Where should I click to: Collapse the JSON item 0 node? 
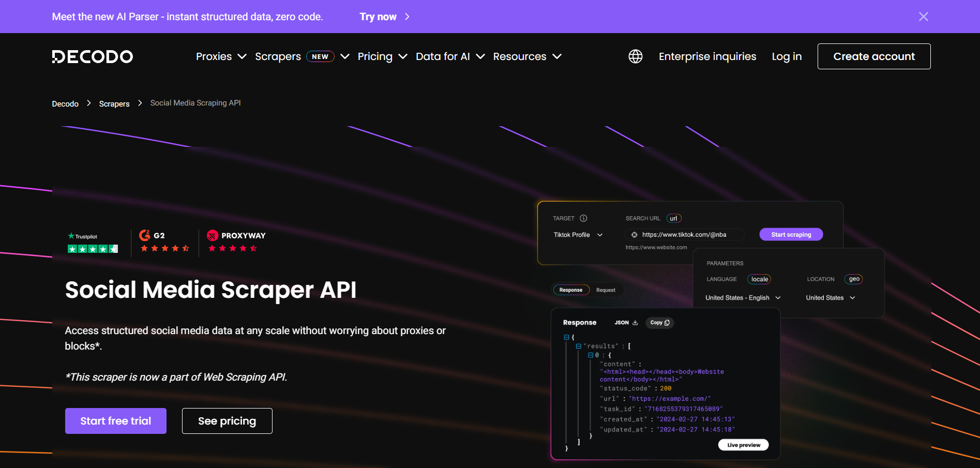591,355
